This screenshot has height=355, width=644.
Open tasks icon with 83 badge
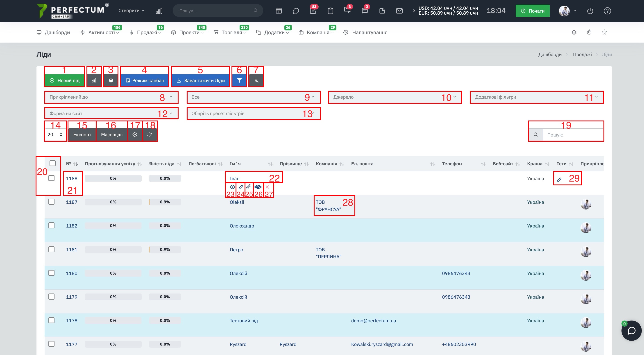point(313,11)
